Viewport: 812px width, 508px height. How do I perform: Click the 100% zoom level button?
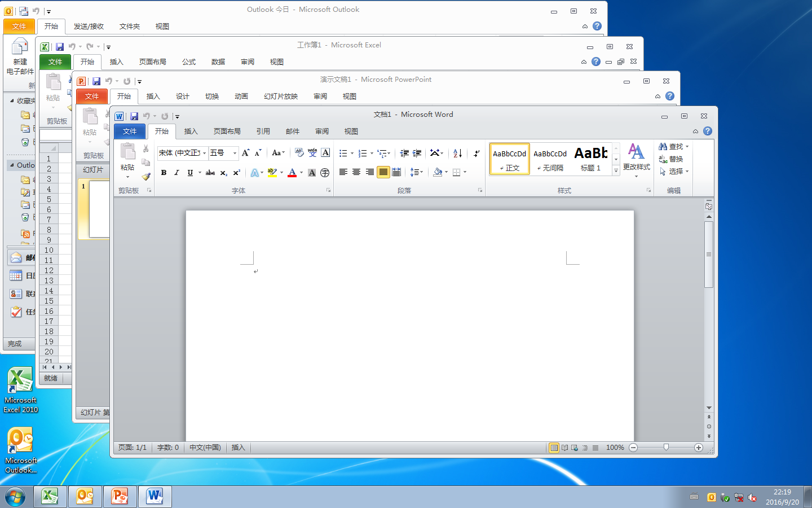click(x=615, y=448)
